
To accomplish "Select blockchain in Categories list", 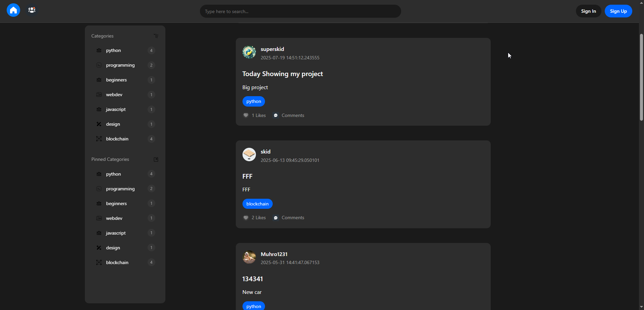I will pos(117,139).
